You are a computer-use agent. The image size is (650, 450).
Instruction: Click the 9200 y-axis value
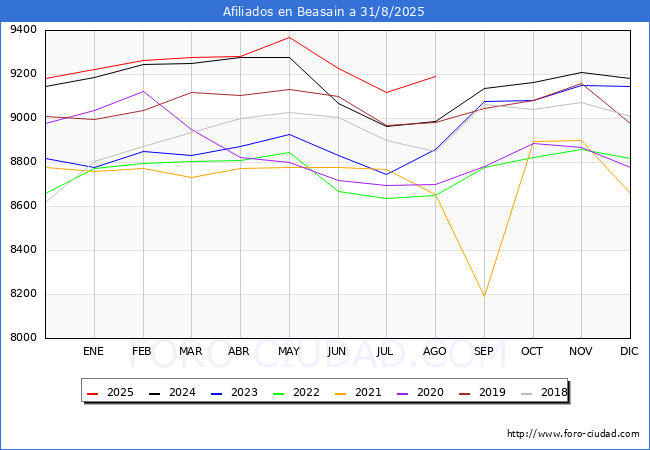(x=24, y=74)
